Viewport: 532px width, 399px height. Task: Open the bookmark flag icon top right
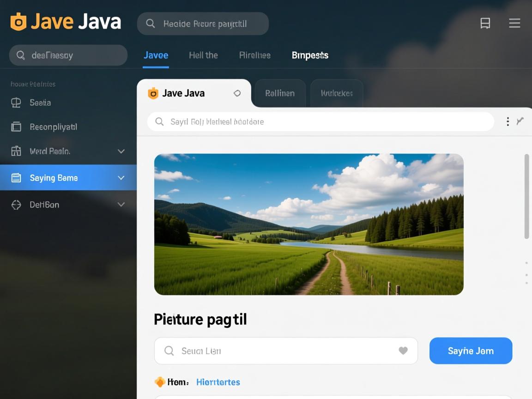click(485, 23)
